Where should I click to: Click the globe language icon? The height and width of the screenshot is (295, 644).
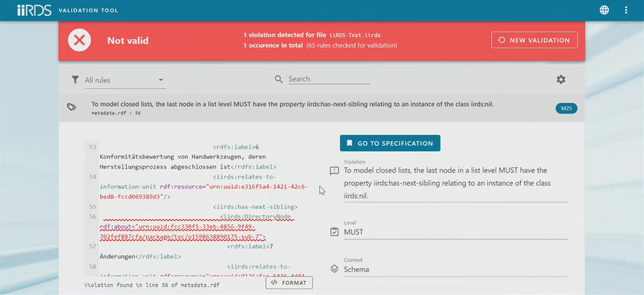[x=604, y=10]
